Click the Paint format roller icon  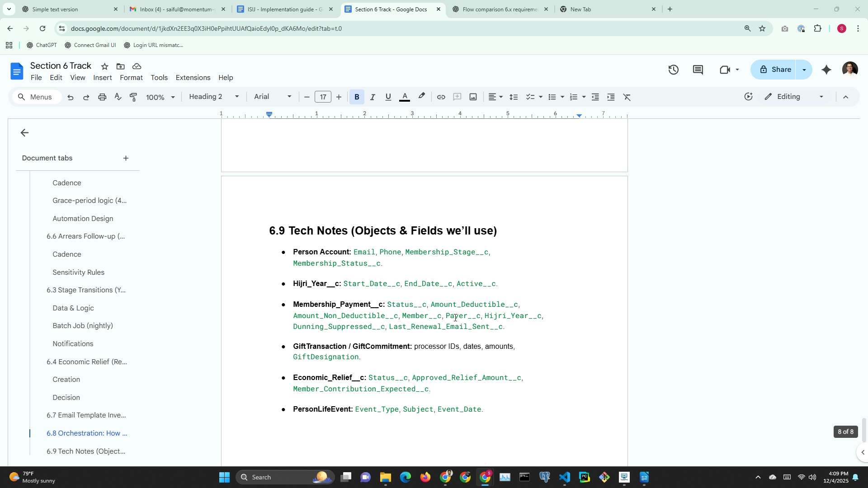(134, 97)
